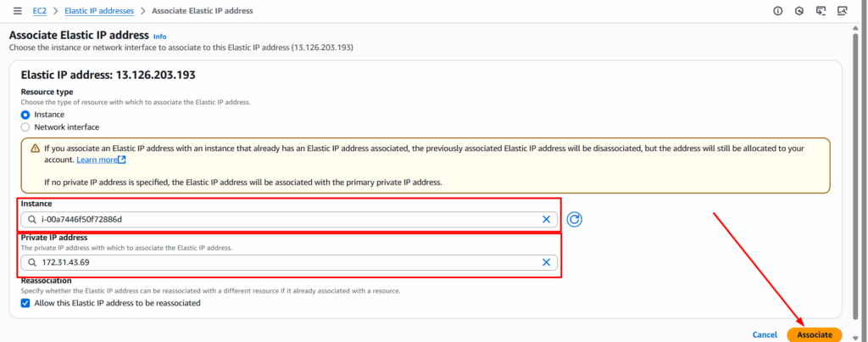
Task: Click the monitor with wrench icon
Action: [843, 10]
